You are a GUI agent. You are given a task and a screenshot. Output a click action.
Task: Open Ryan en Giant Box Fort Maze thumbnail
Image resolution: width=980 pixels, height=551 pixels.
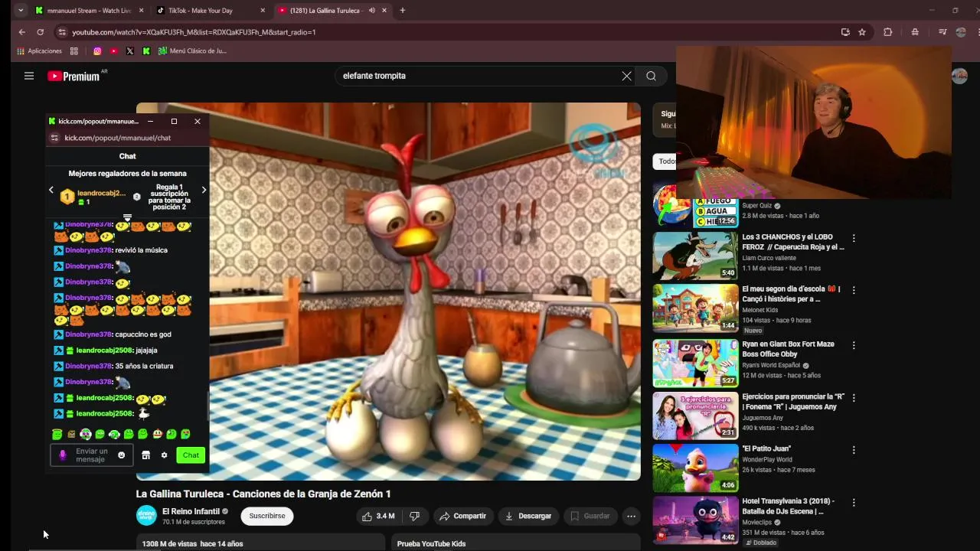click(695, 364)
